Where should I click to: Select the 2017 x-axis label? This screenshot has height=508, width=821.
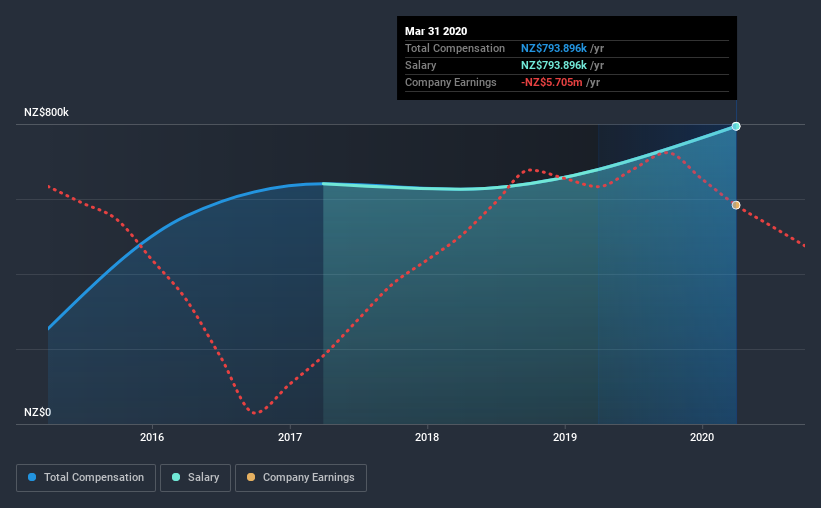(x=290, y=437)
